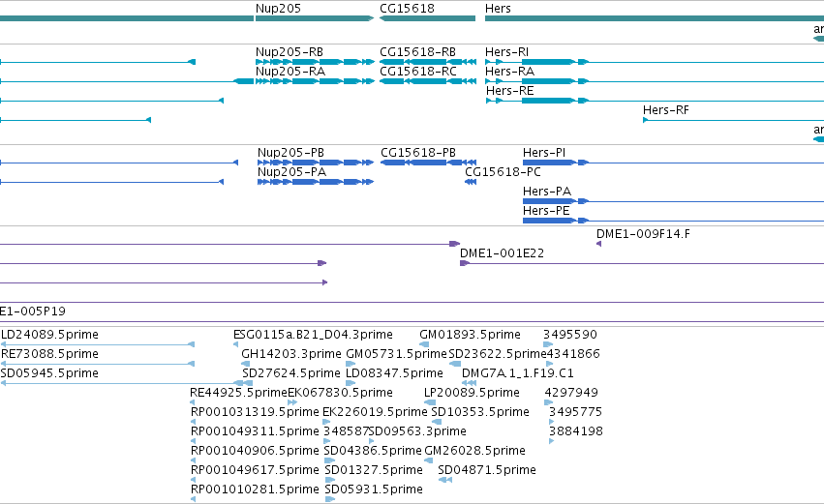824x504 pixels.
Task: Open protein Hers-PE
Action: click(546, 211)
